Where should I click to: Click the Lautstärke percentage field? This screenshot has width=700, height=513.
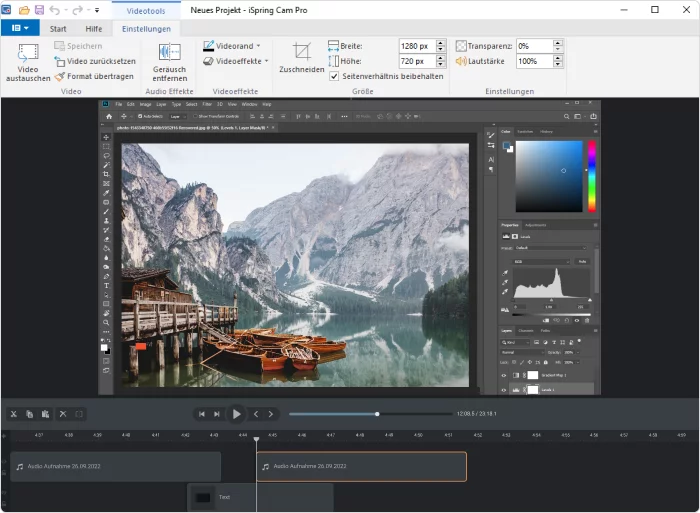click(534, 61)
